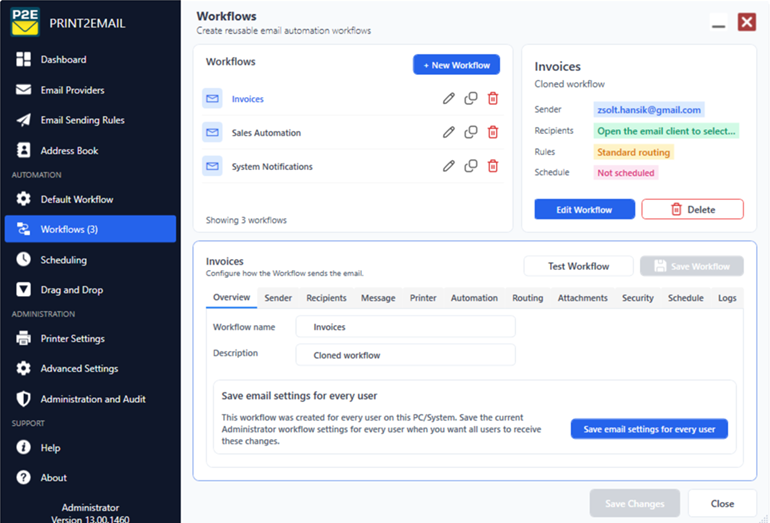Click pencil icon for Sales Automation
This screenshot has height=523, width=770.
448,132
